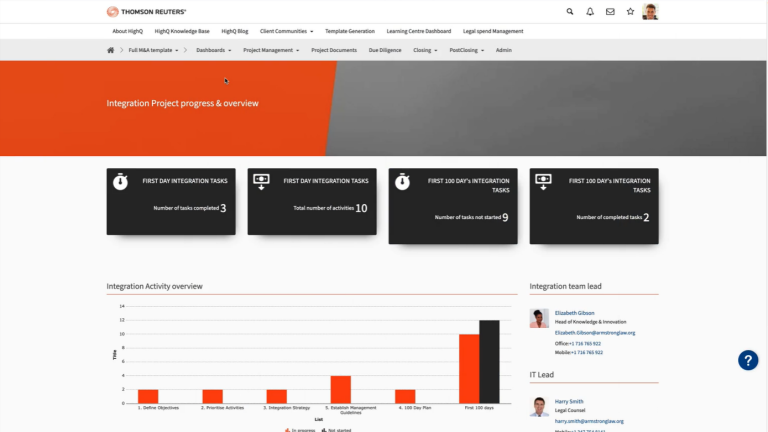Go to the site home icon

(111, 50)
